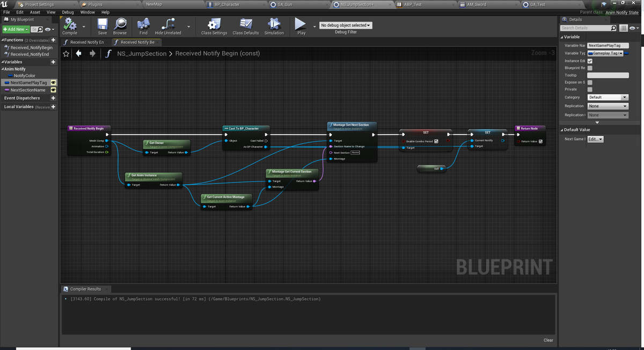
Task: Expand advanced variable options arrow
Action: pyautogui.click(x=597, y=122)
